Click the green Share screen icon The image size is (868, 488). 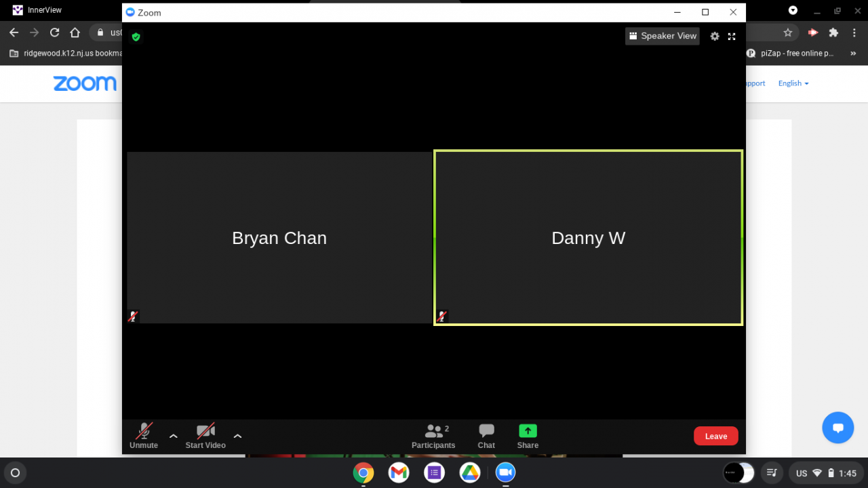(528, 431)
